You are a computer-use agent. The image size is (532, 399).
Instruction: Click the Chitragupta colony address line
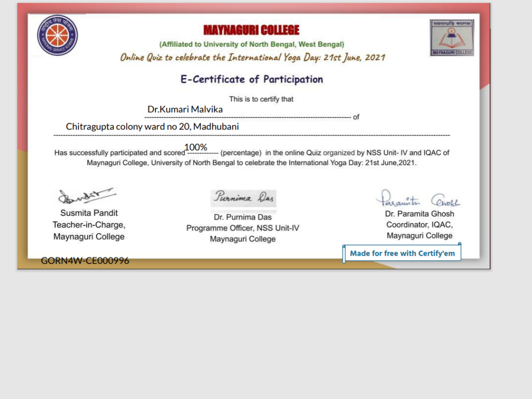coord(152,126)
